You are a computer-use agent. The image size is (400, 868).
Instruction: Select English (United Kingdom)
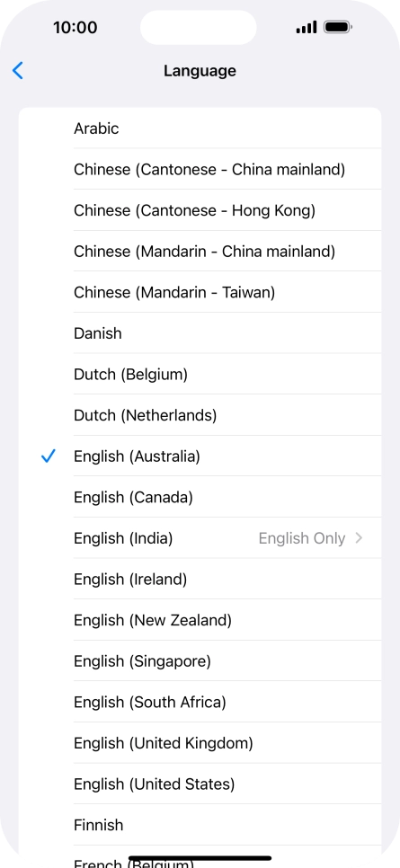tap(200, 743)
